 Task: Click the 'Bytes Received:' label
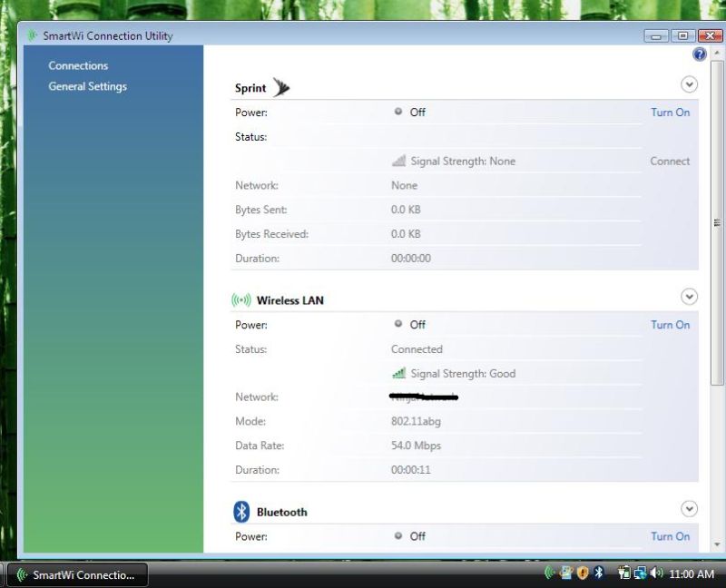pyautogui.click(x=271, y=234)
